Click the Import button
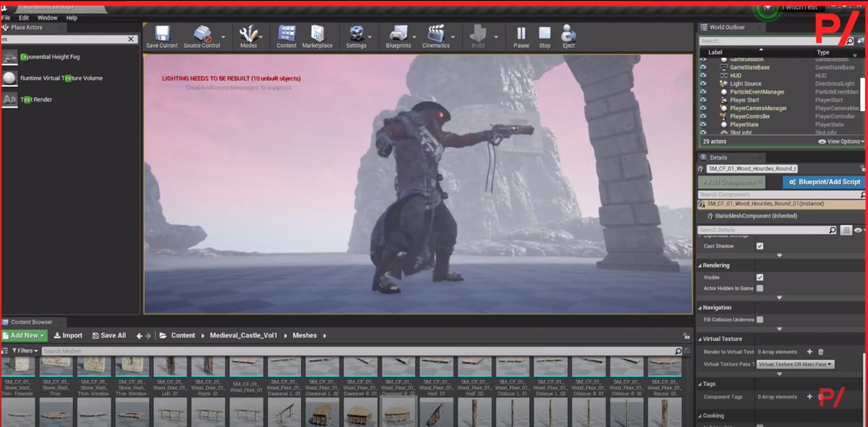The height and width of the screenshot is (427, 868). point(67,335)
